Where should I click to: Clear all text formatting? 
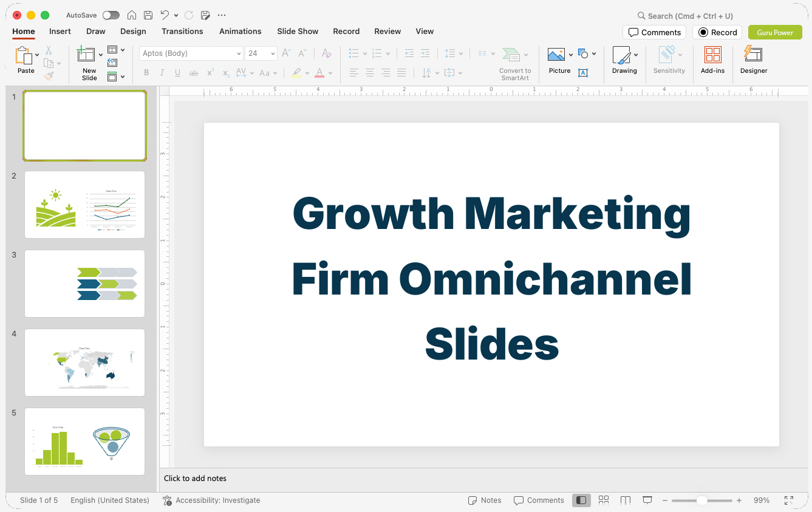click(x=327, y=53)
